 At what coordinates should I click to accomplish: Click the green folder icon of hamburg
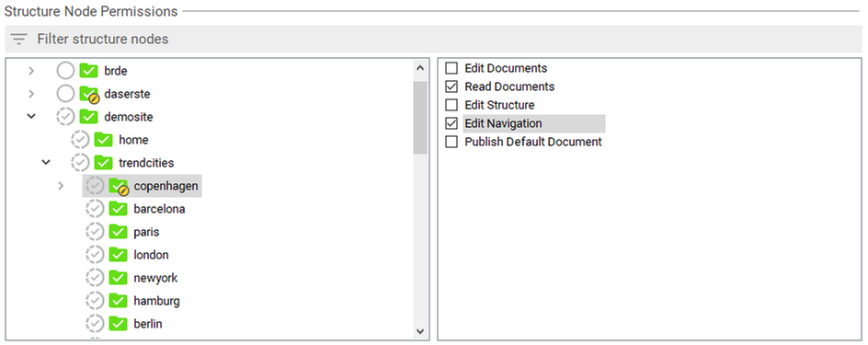(x=119, y=301)
